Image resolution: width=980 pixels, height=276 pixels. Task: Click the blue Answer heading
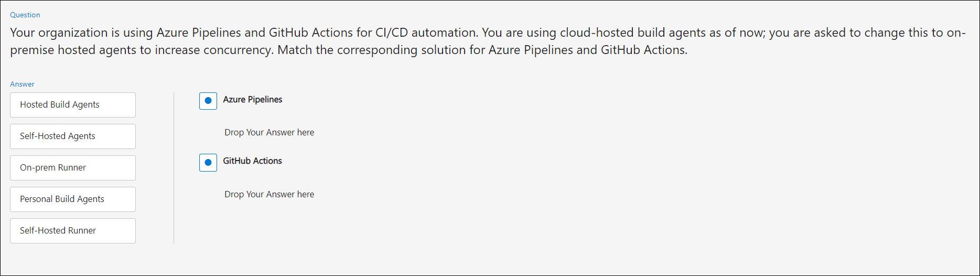[x=22, y=84]
